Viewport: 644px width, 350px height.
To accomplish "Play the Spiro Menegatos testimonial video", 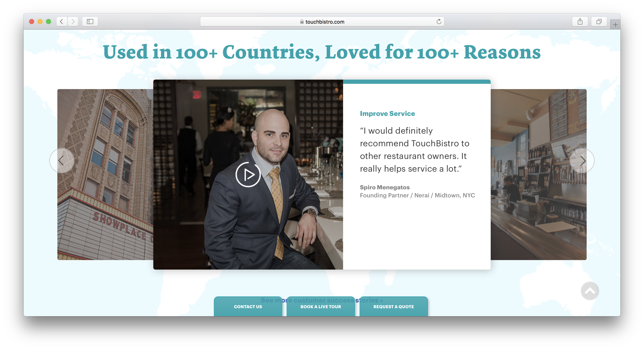I will point(248,175).
